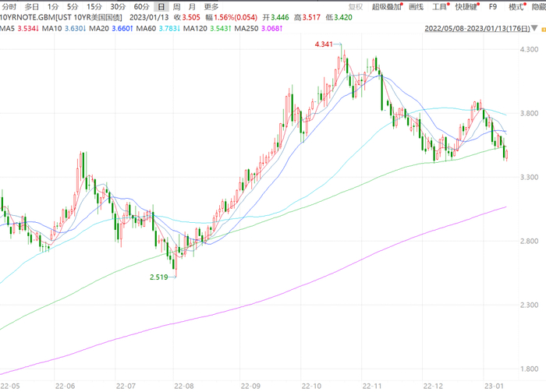The width and height of the screenshot is (546, 392).
Task: Select the 60分 period tab
Action: tap(141, 6)
